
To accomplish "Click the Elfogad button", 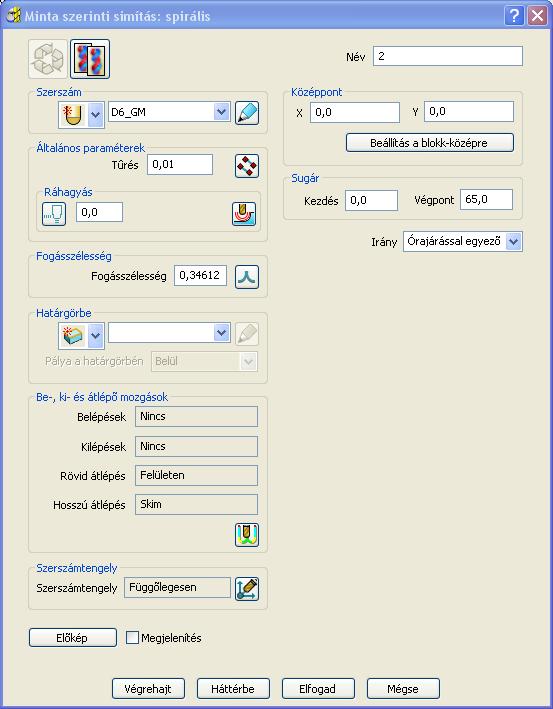I will click(x=318, y=689).
